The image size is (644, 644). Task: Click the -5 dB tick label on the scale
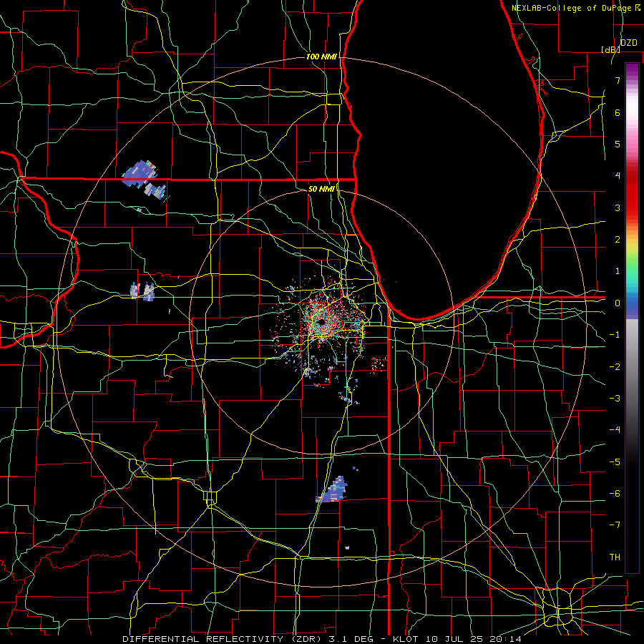pyautogui.click(x=615, y=462)
